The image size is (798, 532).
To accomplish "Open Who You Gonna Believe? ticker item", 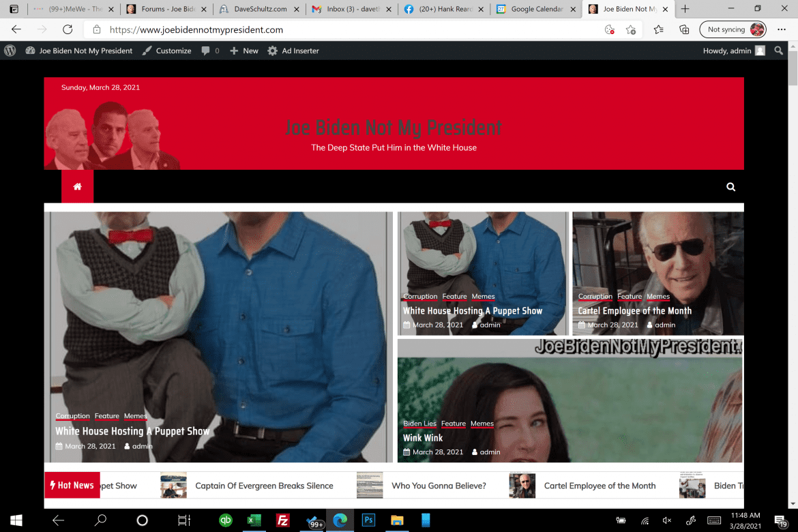I will point(439,486).
